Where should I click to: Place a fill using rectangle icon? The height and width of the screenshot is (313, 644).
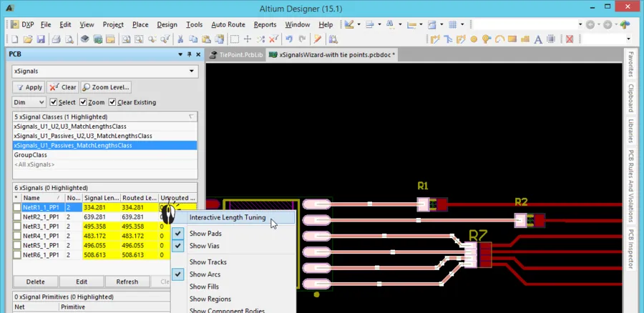(x=512, y=39)
